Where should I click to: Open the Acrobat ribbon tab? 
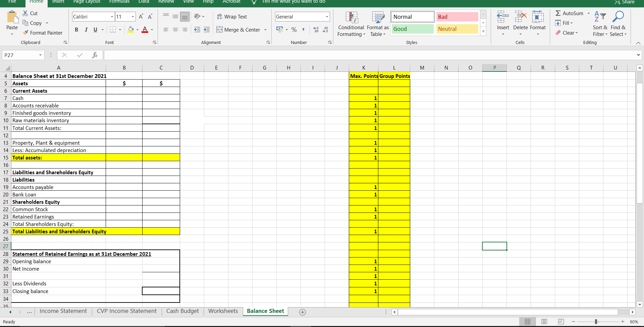click(x=231, y=2)
